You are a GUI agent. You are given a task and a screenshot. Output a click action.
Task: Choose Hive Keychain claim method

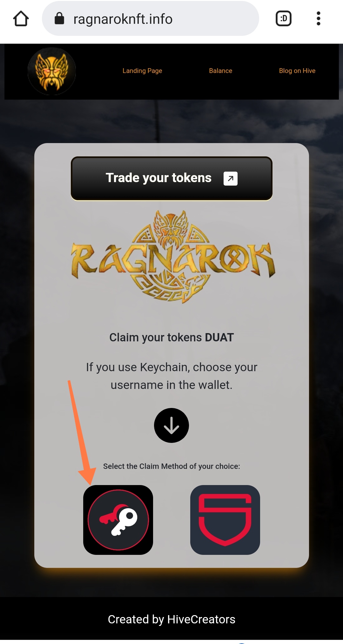point(118,520)
